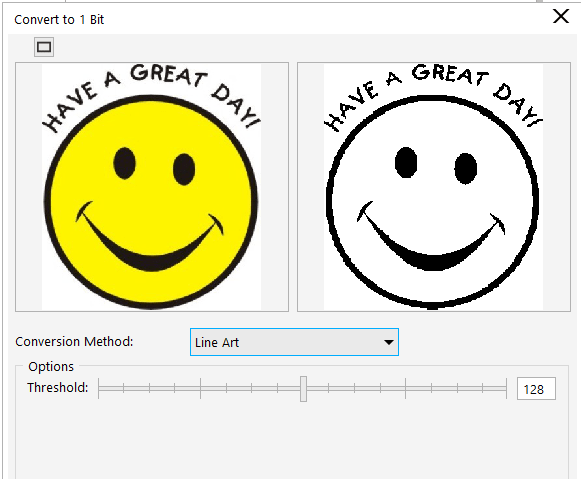Click the arrow of the Line Art combo box
The height and width of the screenshot is (479, 581).
[x=389, y=342]
